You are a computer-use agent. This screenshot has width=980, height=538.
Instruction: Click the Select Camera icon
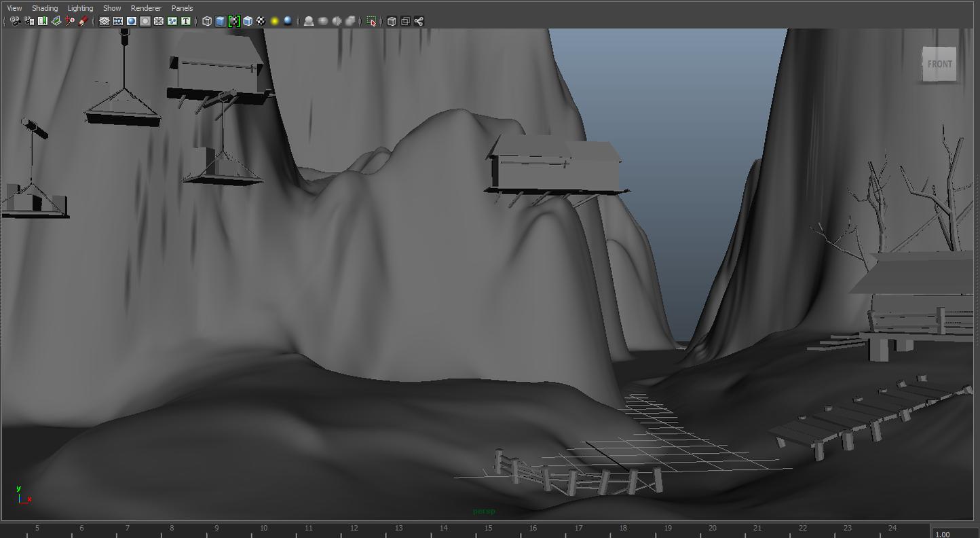[15, 21]
